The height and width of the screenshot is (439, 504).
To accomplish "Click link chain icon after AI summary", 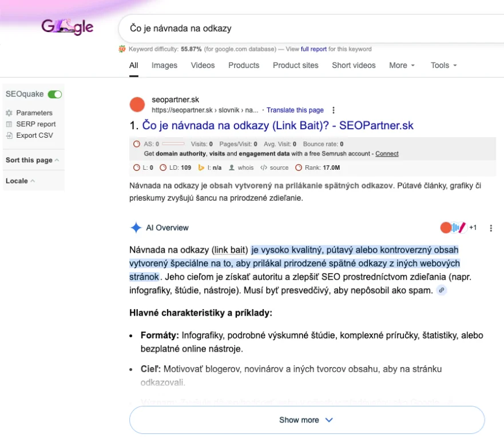I will tap(441, 290).
